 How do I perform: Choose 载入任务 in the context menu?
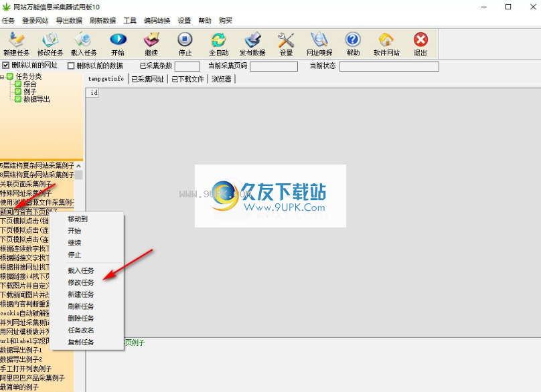86,271
